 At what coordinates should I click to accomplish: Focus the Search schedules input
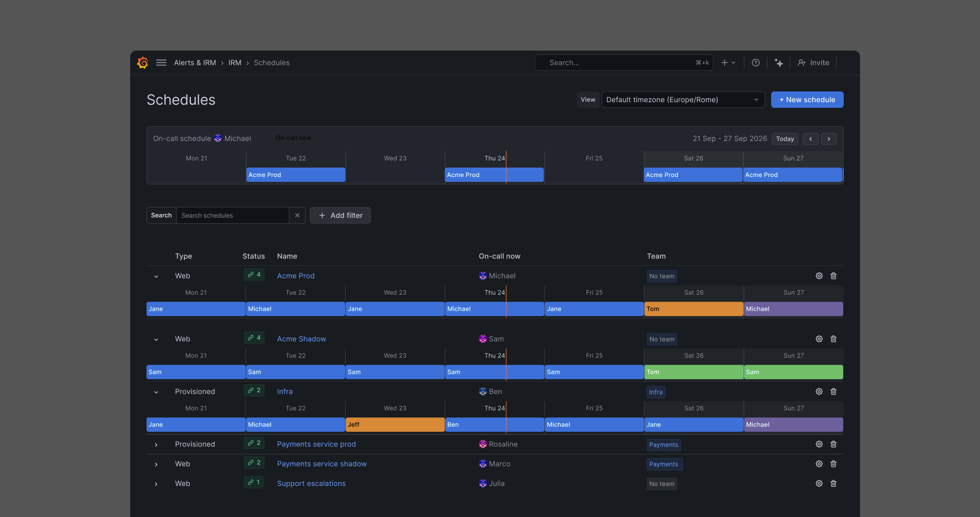233,216
